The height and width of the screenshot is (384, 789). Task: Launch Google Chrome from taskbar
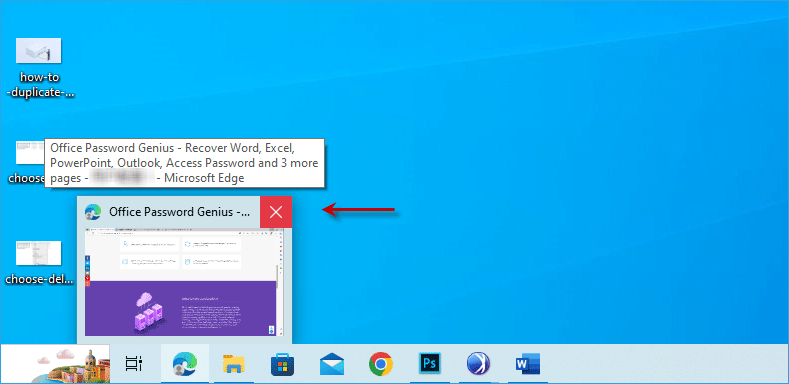pyautogui.click(x=381, y=364)
